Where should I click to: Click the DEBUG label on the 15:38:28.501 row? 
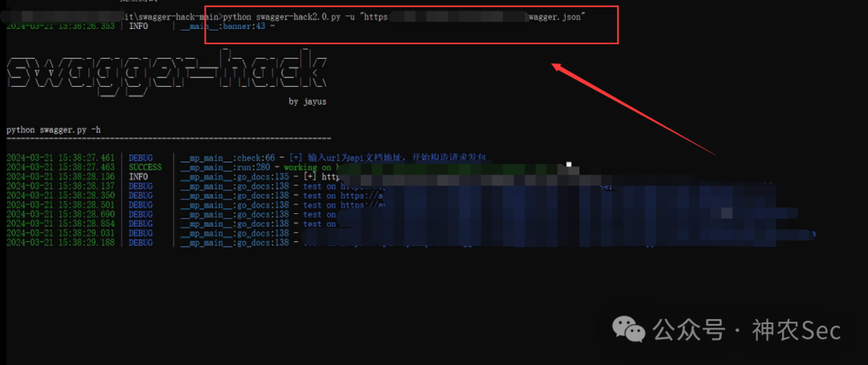tap(141, 205)
